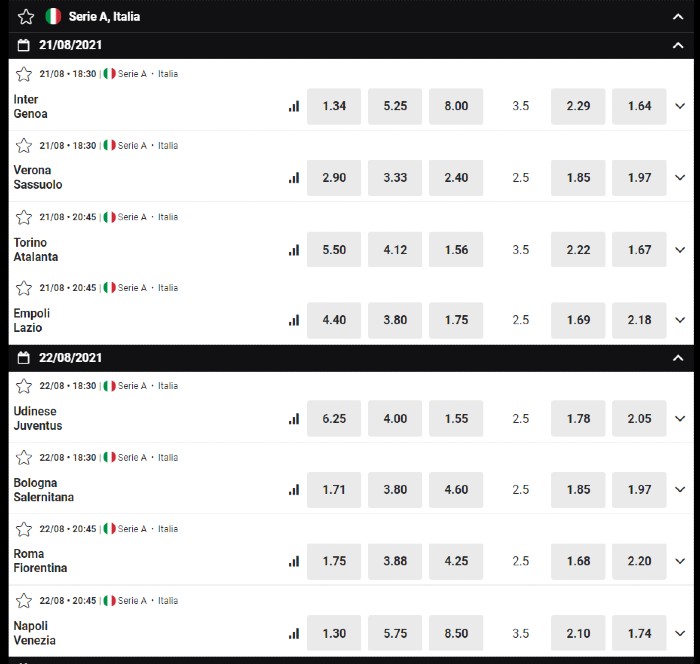This screenshot has height=664, width=700.
Task: Expand more markets for Bologna vs Salernitana
Action: tap(680, 489)
